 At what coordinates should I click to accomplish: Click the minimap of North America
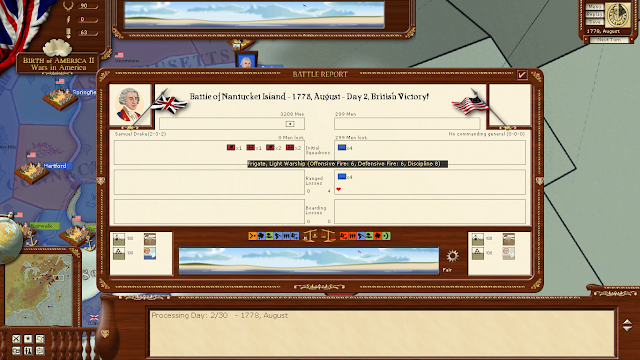point(38,289)
